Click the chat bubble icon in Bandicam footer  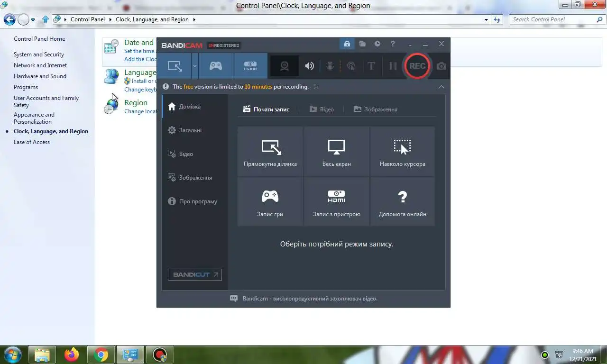(x=234, y=299)
